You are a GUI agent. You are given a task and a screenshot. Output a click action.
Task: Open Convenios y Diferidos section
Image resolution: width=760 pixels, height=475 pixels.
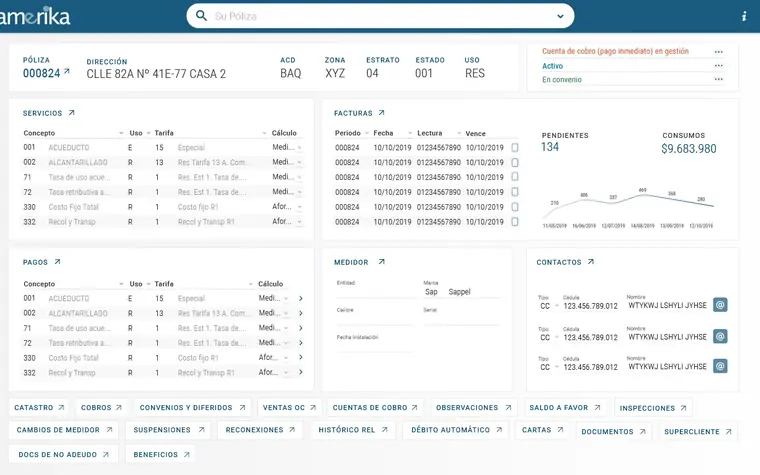click(192, 408)
